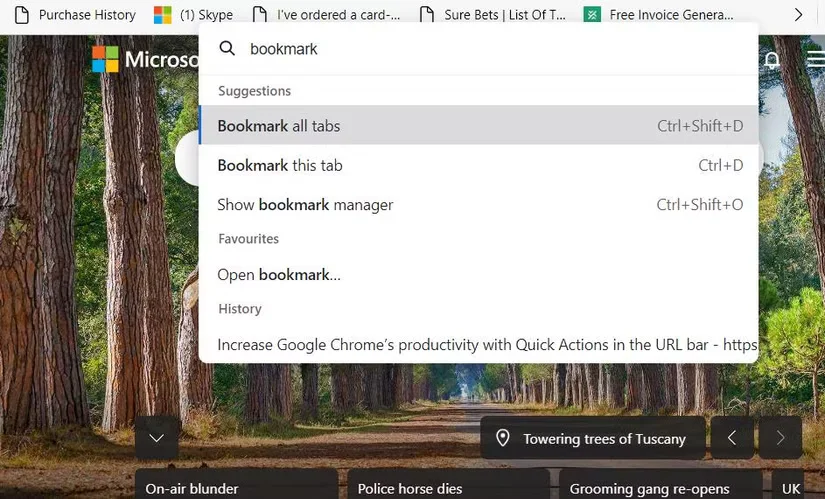
Task: Expand the bookmarks bar overflow chevron
Action: [x=798, y=15]
